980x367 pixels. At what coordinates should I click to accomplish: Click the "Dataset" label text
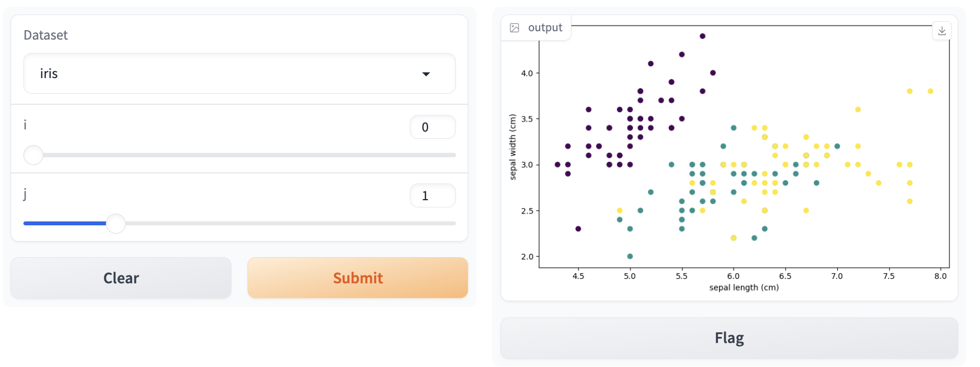(46, 35)
